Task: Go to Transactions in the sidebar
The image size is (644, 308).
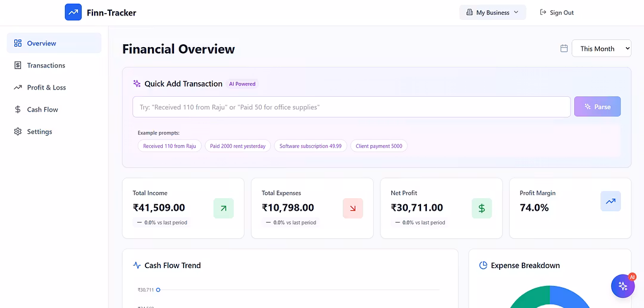Action: (x=46, y=66)
